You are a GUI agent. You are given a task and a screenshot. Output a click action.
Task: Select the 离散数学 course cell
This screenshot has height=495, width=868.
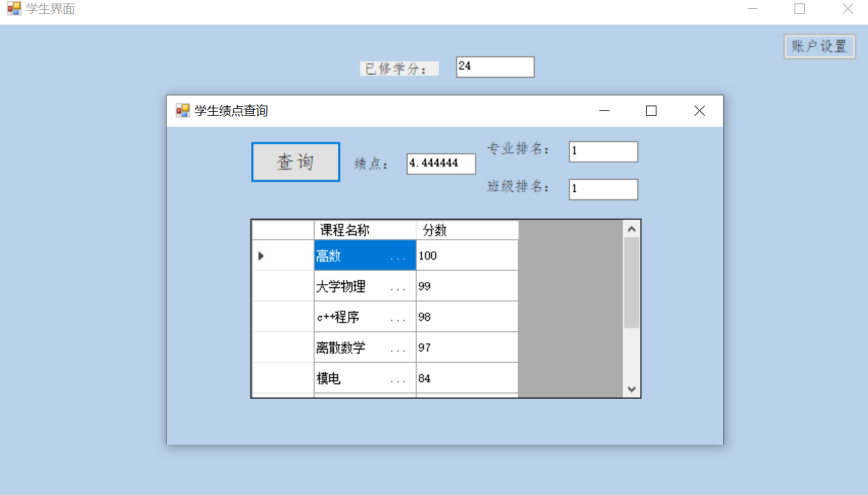pyautogui.click(x=365, y=348)
